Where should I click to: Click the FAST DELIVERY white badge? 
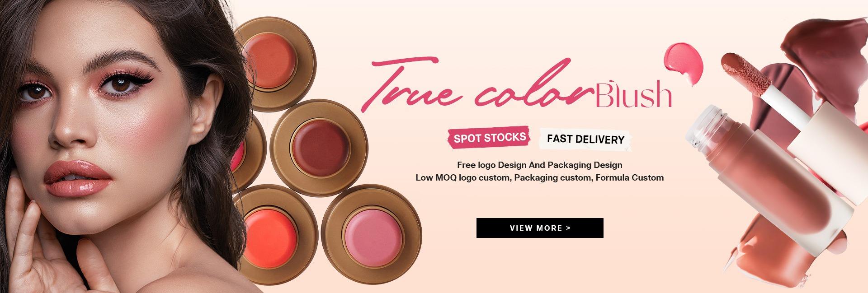585,139
